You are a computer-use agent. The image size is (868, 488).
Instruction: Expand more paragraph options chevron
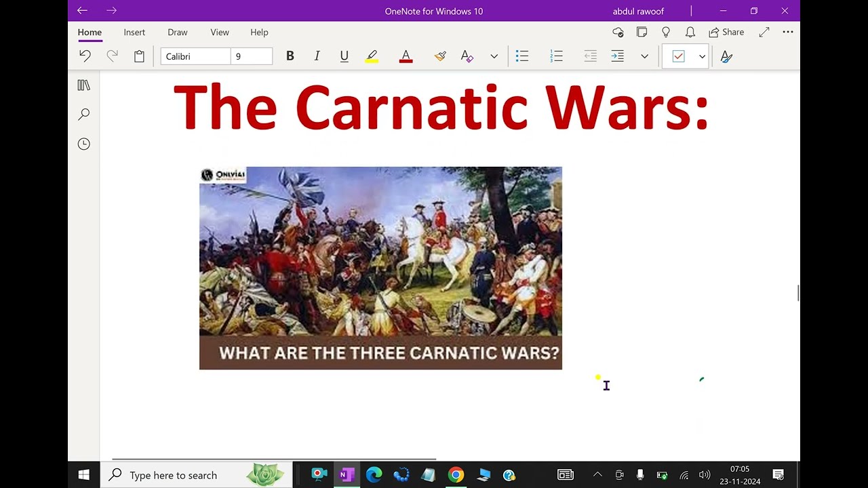click(x=644, y=56)
